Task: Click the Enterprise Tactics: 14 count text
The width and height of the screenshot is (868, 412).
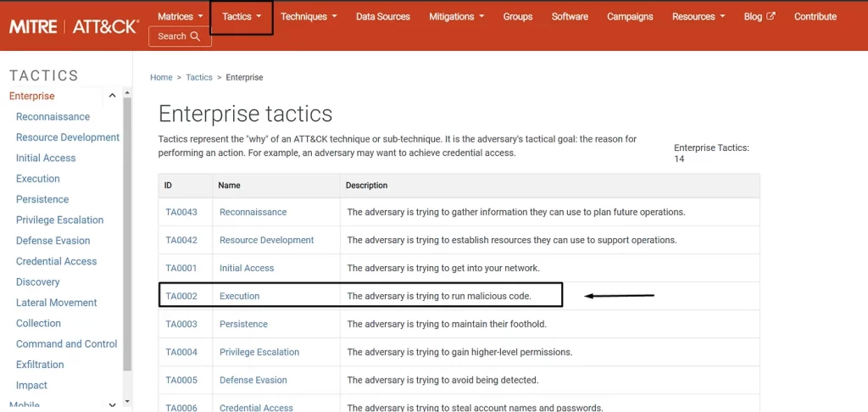Action: tap(711, 153)
